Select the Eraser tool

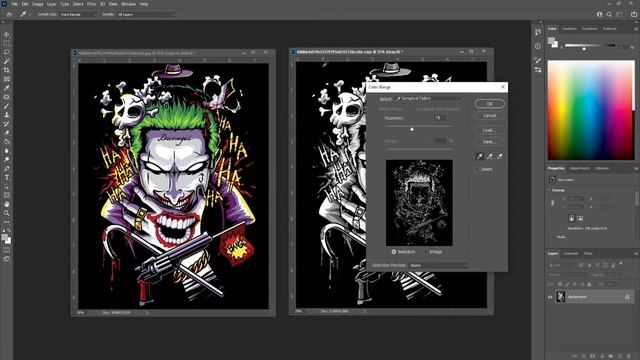pyautogui.click(x=7, y=133)
